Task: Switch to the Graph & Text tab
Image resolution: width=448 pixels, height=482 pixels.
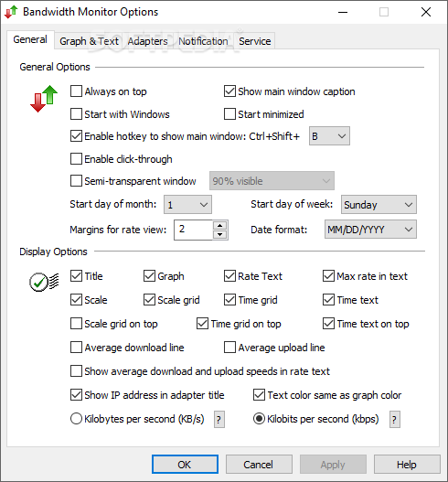Action: 89,41
